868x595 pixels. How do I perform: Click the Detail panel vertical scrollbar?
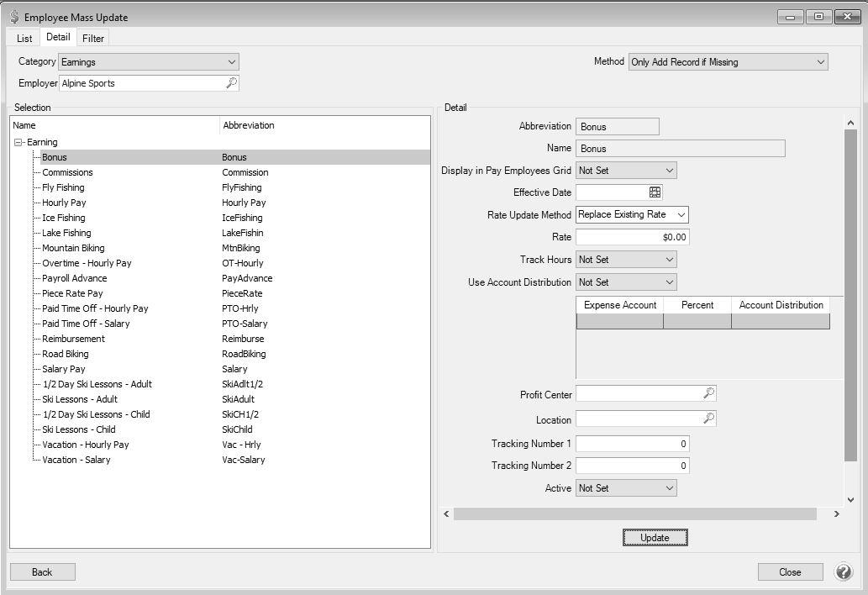click(x=850, y=295)
